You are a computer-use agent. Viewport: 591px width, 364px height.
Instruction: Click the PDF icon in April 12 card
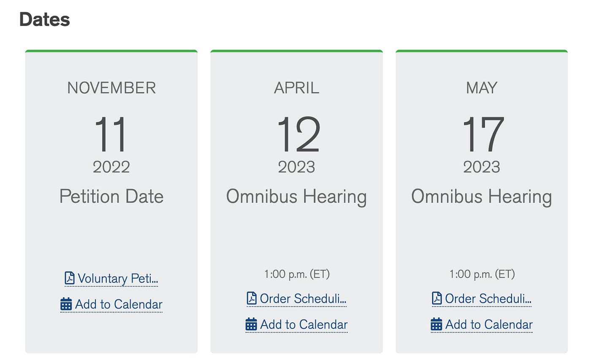pyautogui.click(x=252, y=299)
